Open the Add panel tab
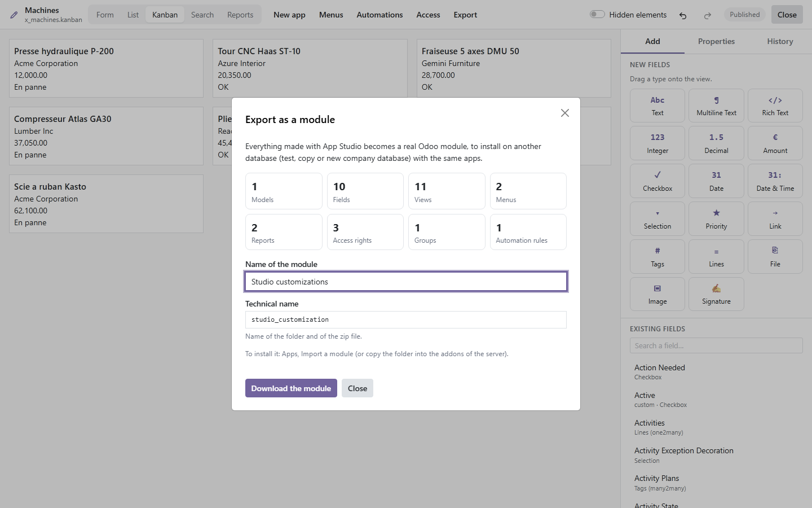Screen dimensions: 812x508 point(652,41)
